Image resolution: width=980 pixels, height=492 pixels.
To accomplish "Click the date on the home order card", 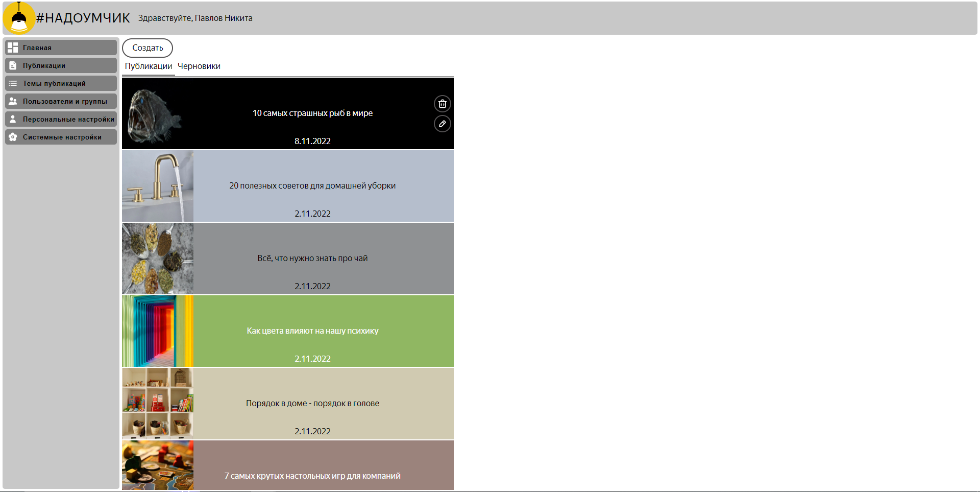I will click(312, 431).
